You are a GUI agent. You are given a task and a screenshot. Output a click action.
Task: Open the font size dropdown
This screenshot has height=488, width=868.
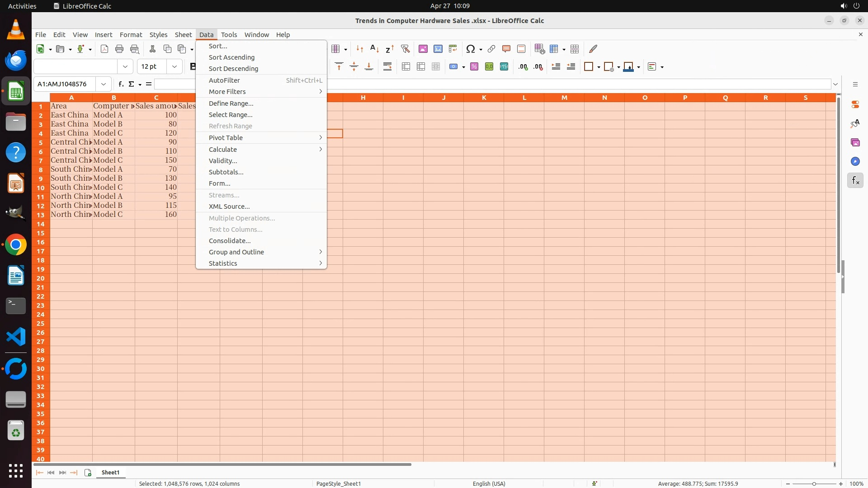[174, 67]
